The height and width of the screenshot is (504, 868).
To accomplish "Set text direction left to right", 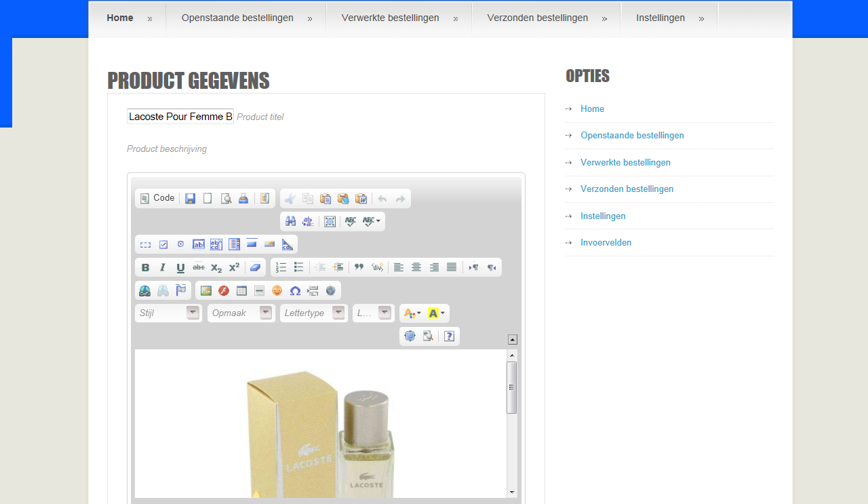I will [473, 267].
